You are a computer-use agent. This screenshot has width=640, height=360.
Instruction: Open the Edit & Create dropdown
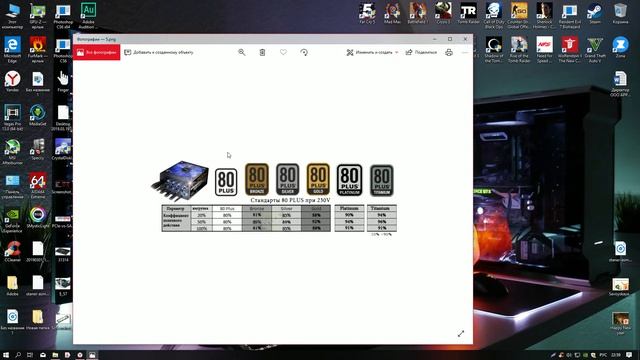coord(372,52)
